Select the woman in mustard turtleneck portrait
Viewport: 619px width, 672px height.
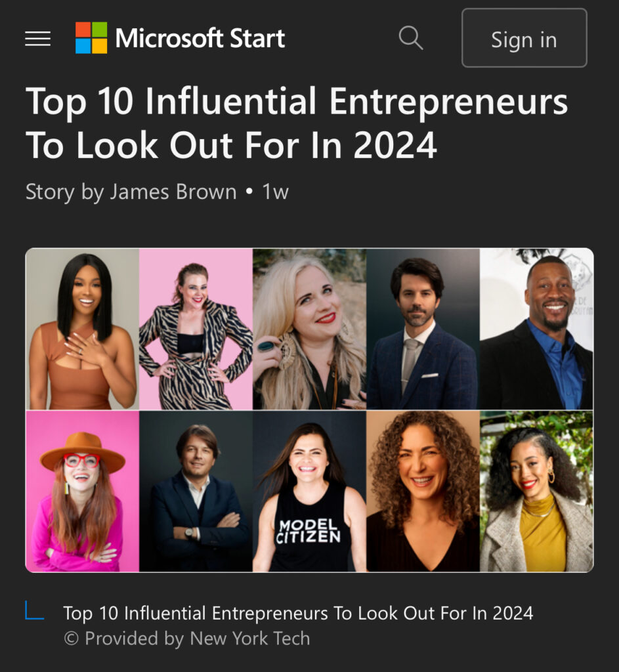(536, 492)
